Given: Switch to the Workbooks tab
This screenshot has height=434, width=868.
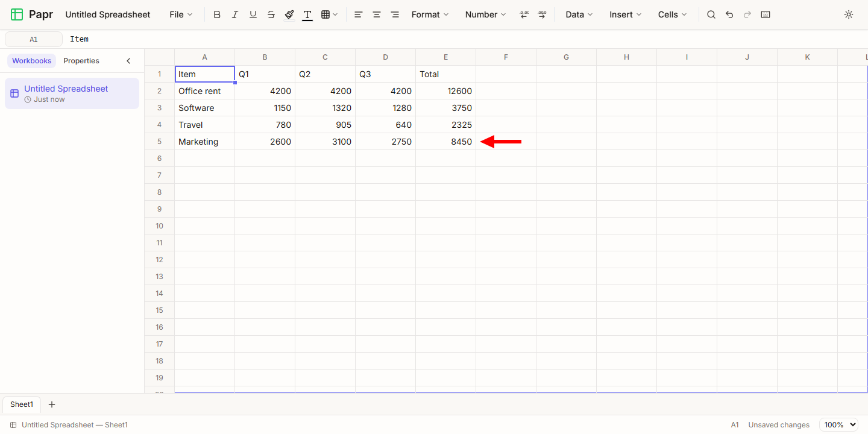Looking at the screenshot, I should [32, 61].
